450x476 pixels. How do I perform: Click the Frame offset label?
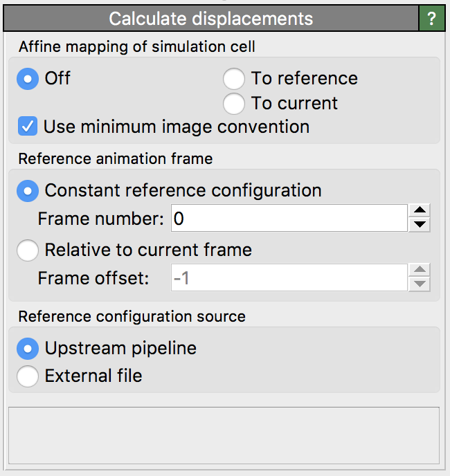tap(93, 279)
